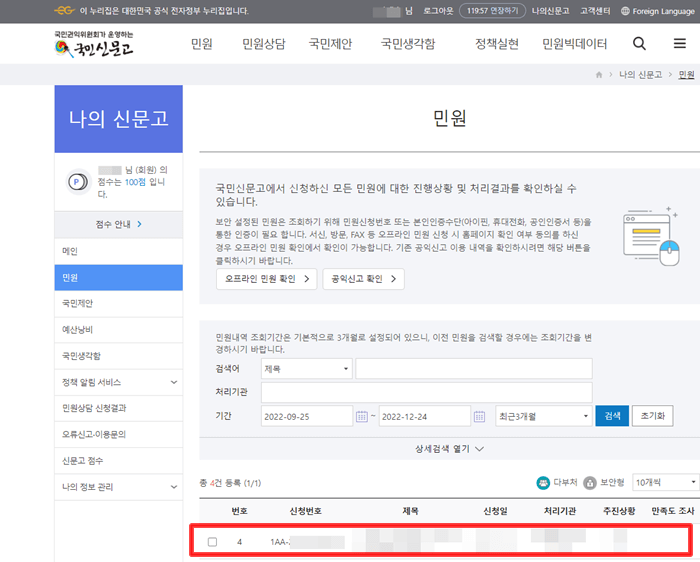Click the globe Foreign Language icon
The height and width of the screenshot is (562, 700).
coord(625,11)
